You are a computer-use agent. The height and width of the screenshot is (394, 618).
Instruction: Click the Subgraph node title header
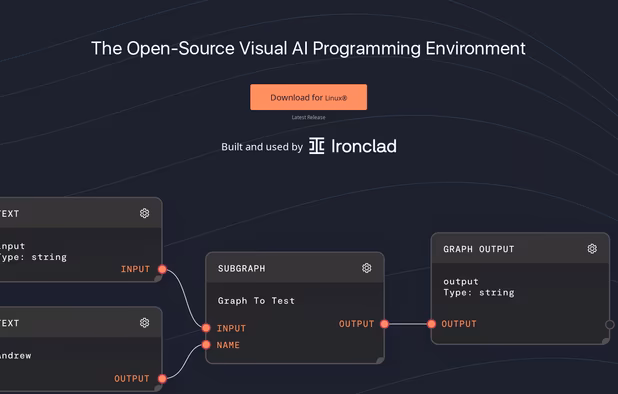pyautogui.click(x=295, y=268)
